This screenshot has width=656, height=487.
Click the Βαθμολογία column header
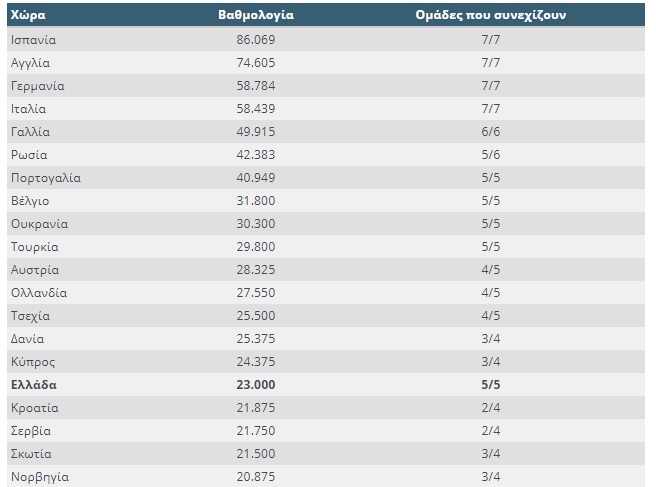click(x=256, y=16)
